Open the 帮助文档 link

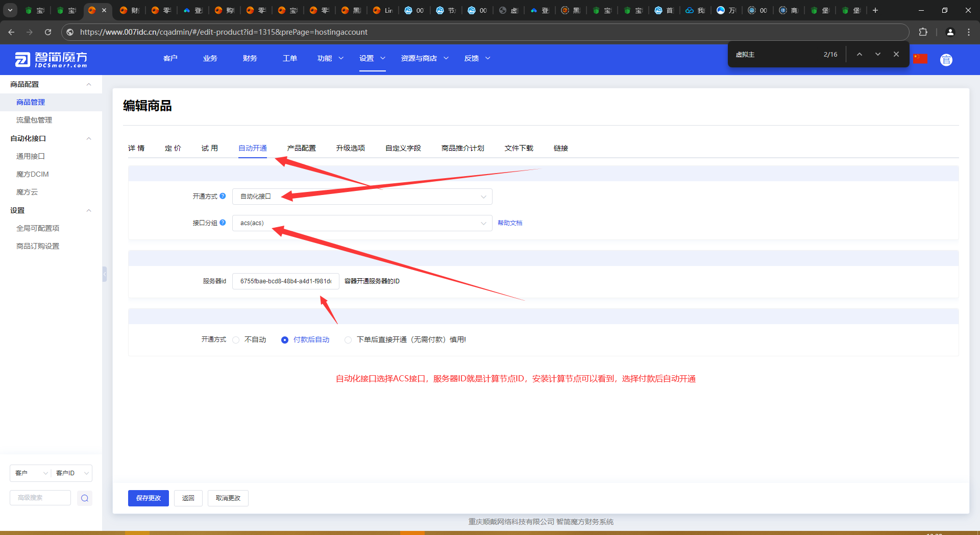click(x=510, y=223)
